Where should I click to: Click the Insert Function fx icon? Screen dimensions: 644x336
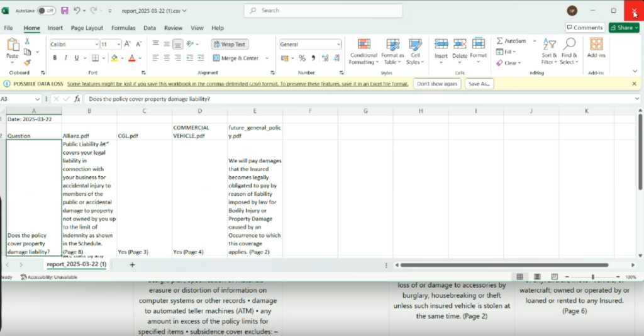[77, 99]
